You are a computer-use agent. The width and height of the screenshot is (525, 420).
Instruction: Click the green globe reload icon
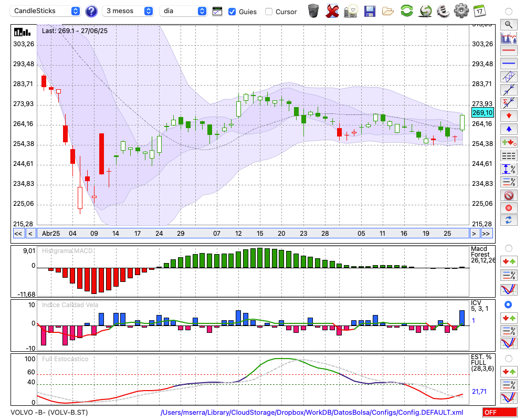[x=425, y=11]
